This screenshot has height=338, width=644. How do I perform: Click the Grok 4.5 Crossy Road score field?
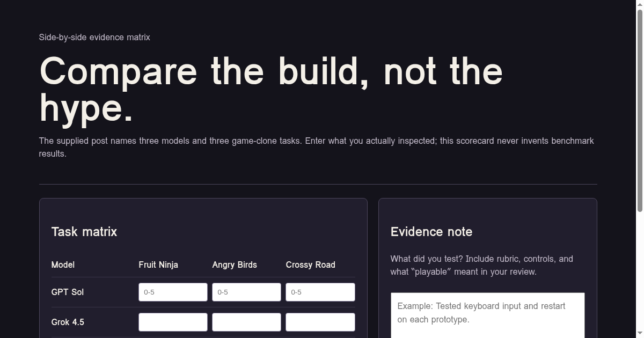click(320, 322)
